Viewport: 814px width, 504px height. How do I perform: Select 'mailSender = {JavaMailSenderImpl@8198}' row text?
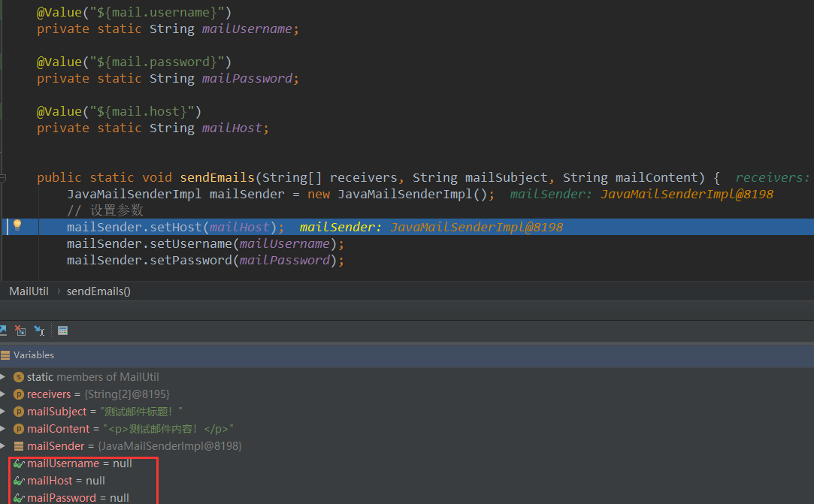pos(135,446)
